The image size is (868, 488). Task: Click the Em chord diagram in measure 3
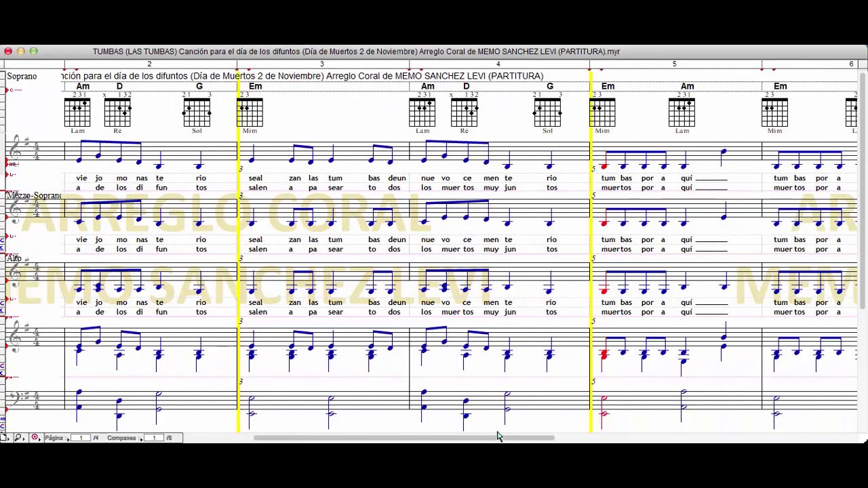(250, 113)
